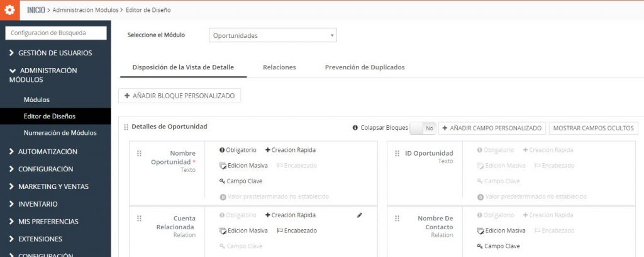Click the Detalles de Oportunidad block handle
Viewport: 644px width, 257px height.
(x=126, y=127)
